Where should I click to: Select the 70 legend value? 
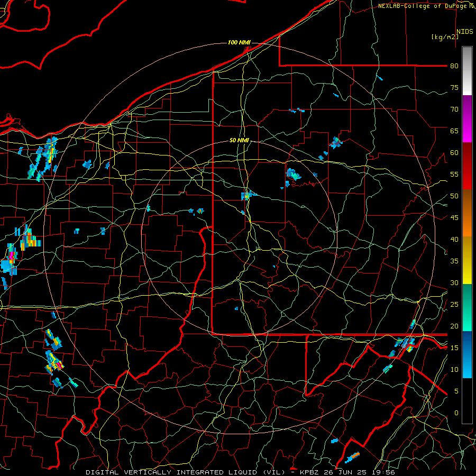[x=454, y=109]
